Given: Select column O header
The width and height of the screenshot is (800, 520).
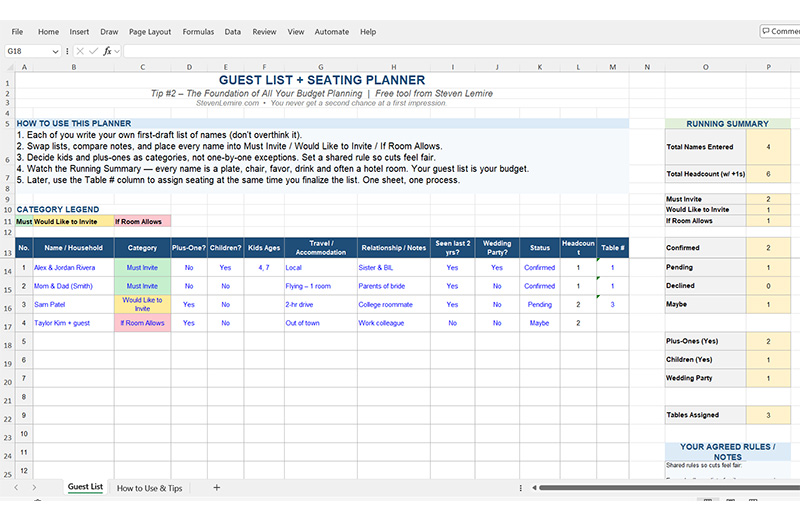Looking at the screenshot, I should 706,67.
